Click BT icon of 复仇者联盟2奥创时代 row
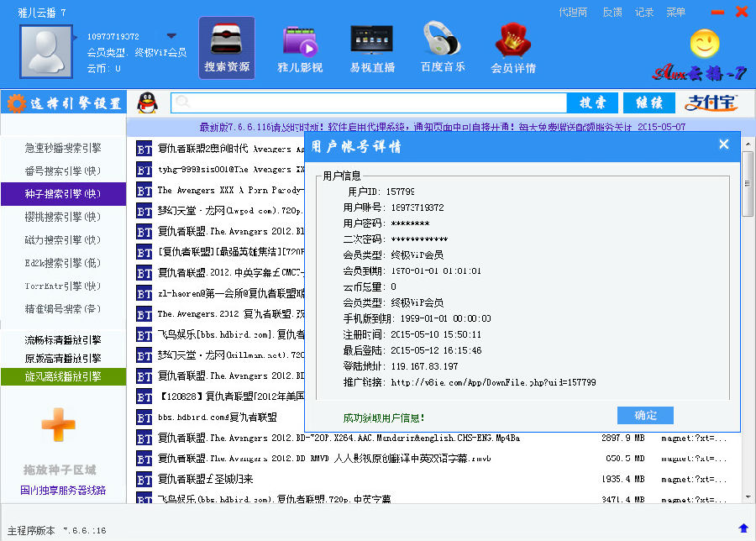Screen dimensions: 756x541 pyautogui.click(x=144, y=149)
